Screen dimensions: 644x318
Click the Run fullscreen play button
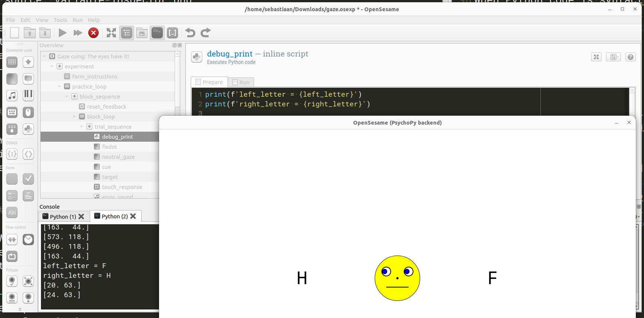[x=63, y=33]
